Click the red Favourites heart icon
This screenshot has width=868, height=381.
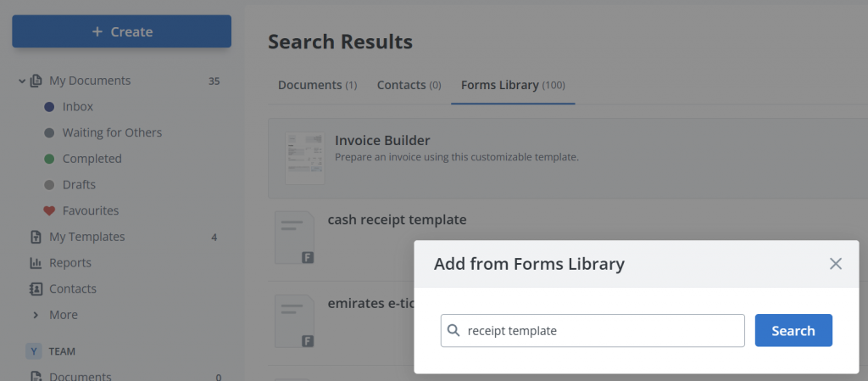[x=49, y=211]
